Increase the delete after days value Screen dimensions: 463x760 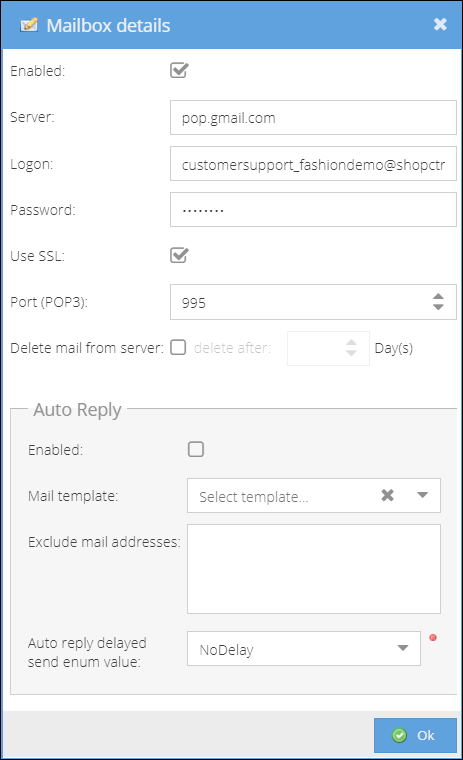pos(351,343)
